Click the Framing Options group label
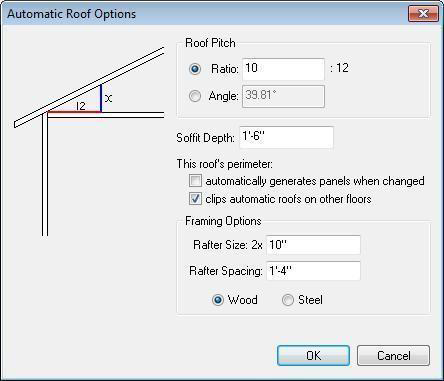 [223, 221]
